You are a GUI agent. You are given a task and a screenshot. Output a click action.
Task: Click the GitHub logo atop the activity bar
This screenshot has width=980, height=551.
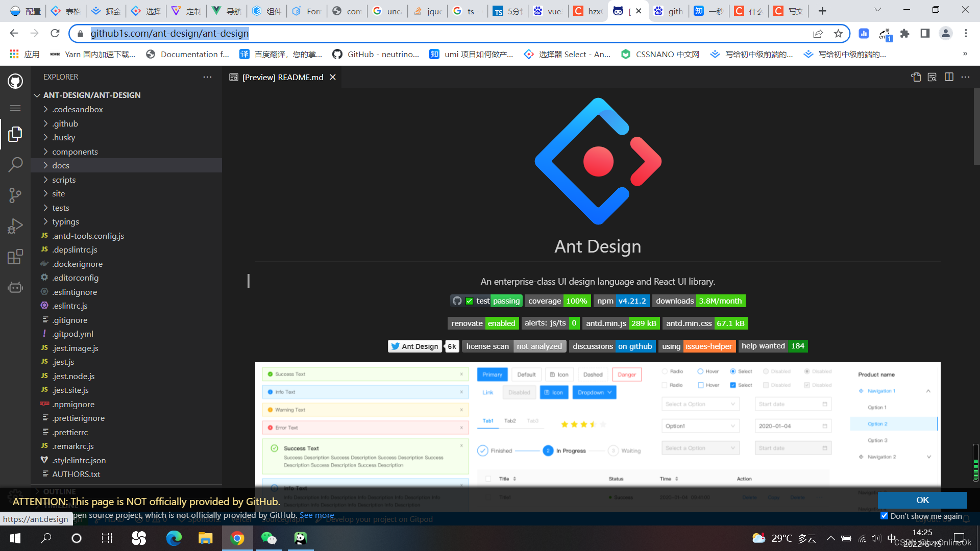pyautogui.click(x=15, y=81)
